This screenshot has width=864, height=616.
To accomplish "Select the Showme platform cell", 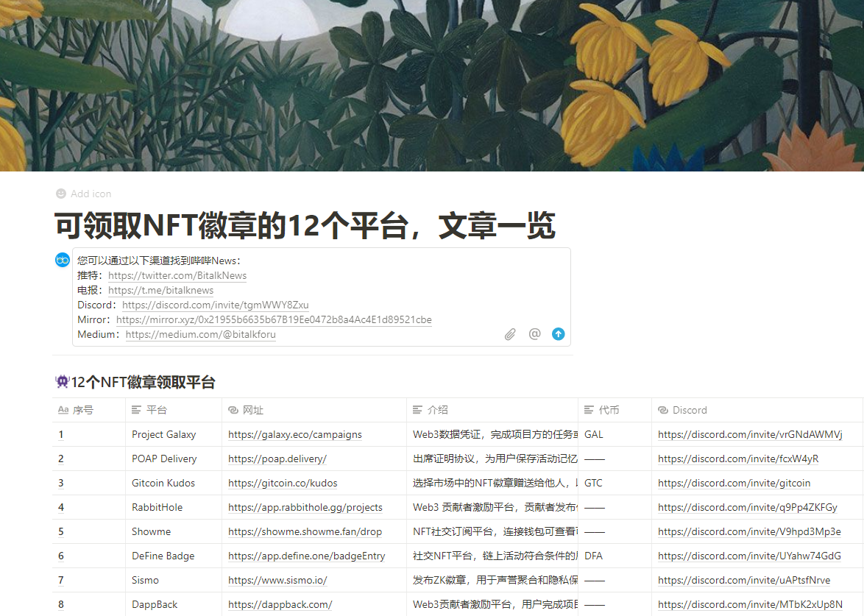I will tap(174, 531).
